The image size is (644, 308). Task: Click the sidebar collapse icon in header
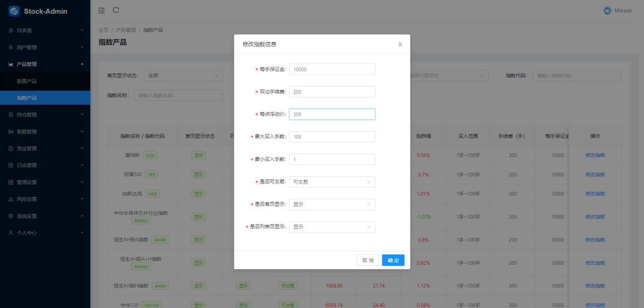click(x=102, y=11)
